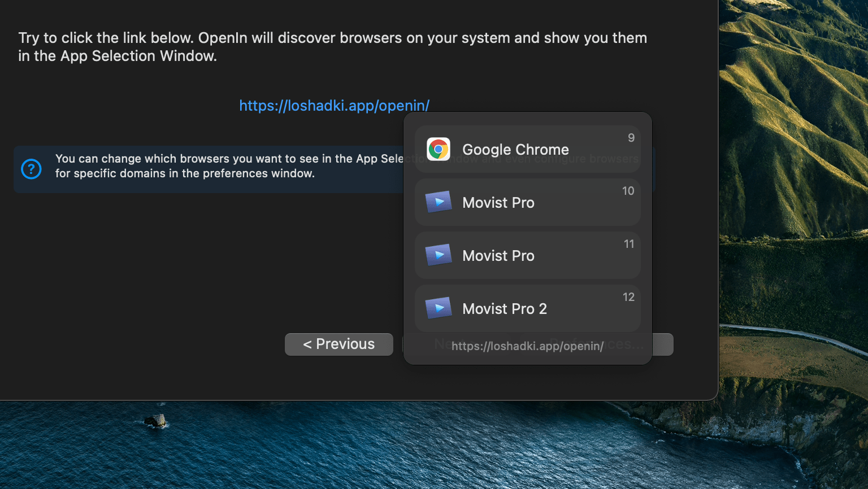Click the shortcut number 12 label
This screenshot has height=489, width=868.
coord(628,297)
